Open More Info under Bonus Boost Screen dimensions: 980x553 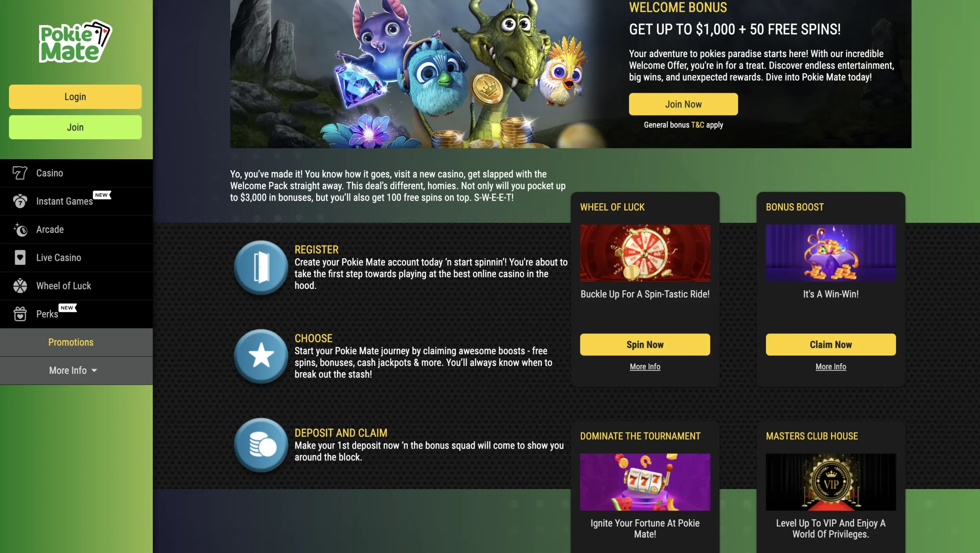point(831,367)
